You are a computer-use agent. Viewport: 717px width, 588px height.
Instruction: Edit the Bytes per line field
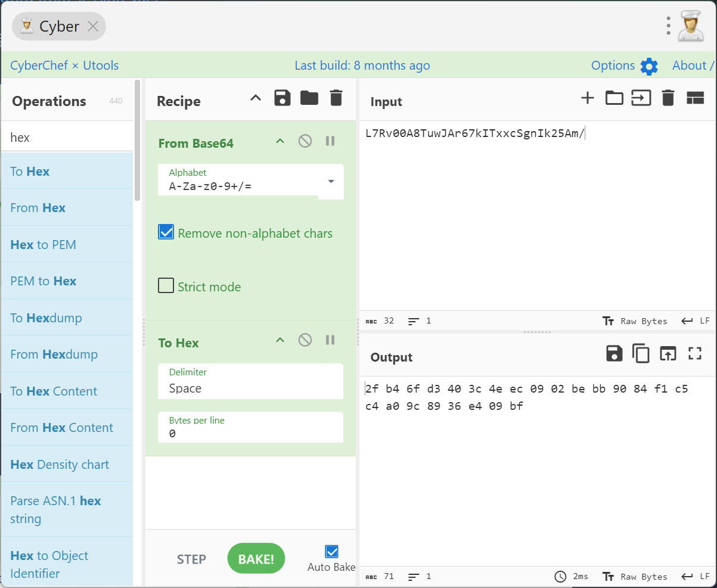coord(250,427)
